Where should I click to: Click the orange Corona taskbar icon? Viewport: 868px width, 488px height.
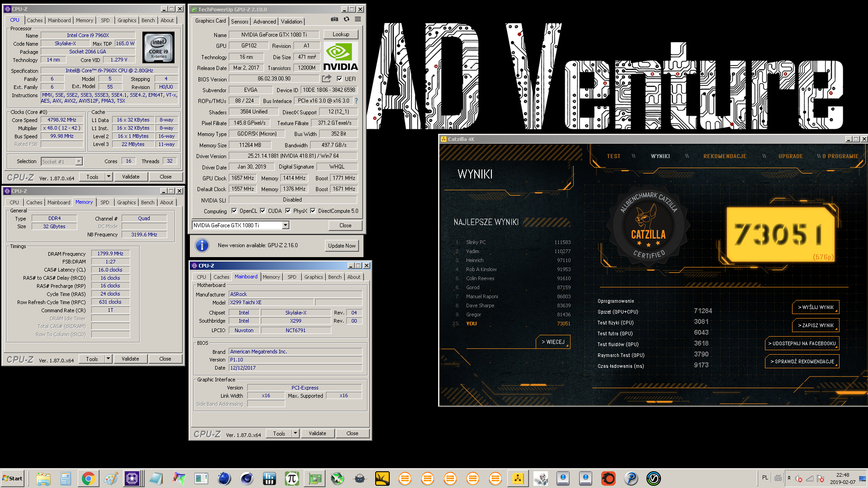(608, 479)
